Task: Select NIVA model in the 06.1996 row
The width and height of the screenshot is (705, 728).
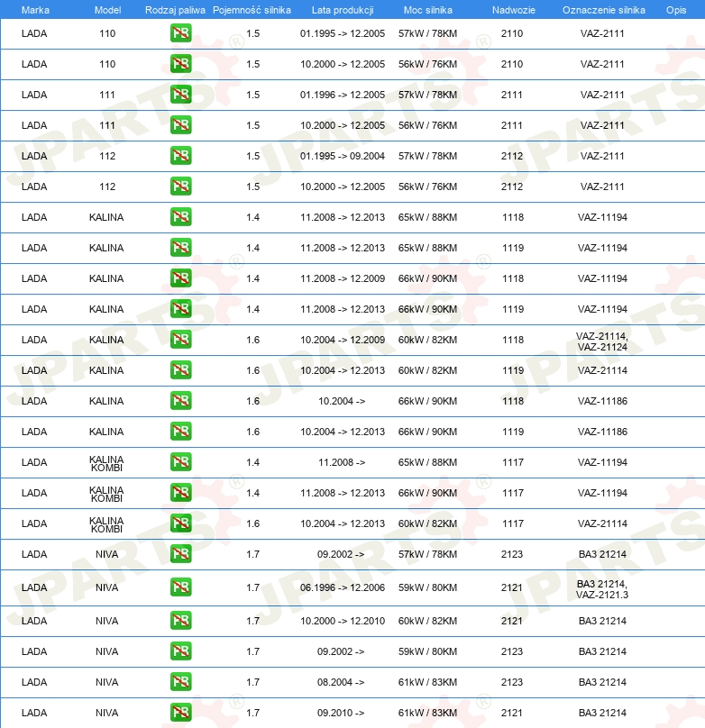Action: pos(106,587)
